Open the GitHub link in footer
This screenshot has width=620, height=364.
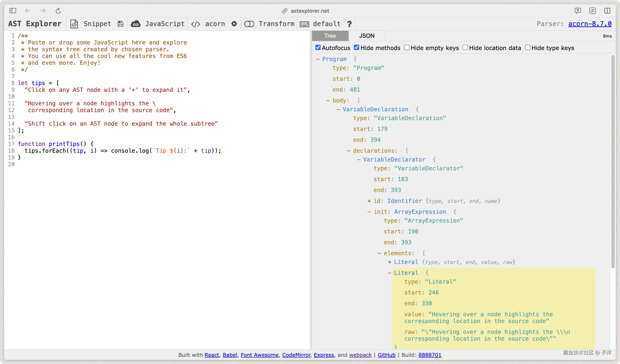[x=386, y=355]
